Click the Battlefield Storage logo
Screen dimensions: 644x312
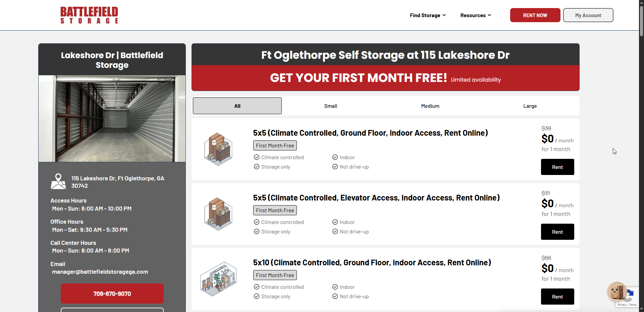89,15
